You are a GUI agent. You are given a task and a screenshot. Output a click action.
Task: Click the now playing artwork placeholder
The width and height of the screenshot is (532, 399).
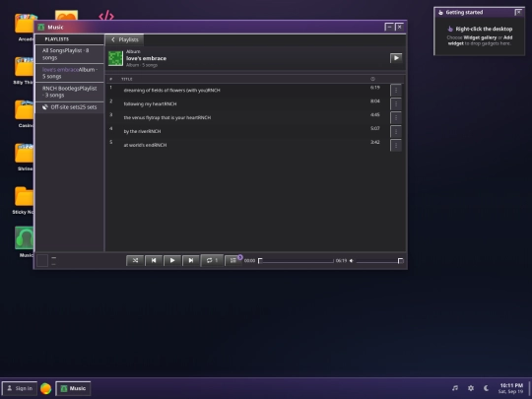42,260
